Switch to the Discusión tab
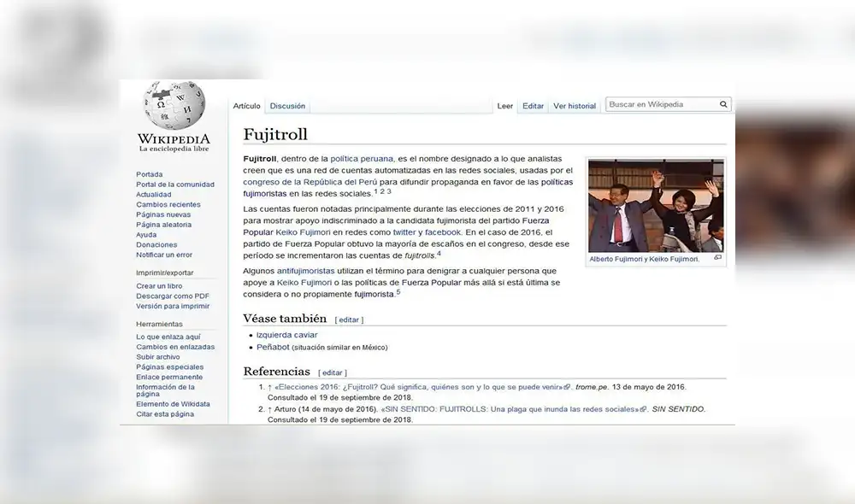 (287, 106)
